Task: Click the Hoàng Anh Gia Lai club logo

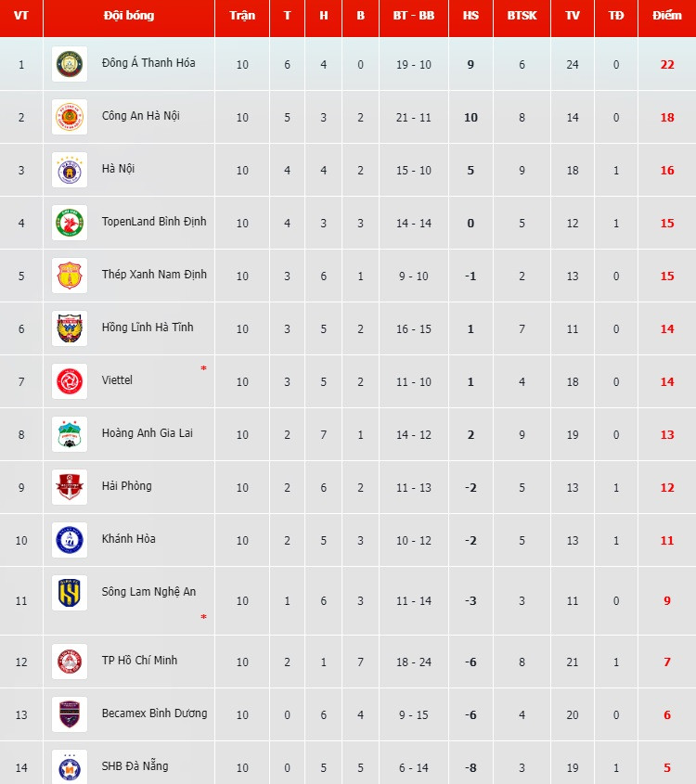Action: click(x=70, y=434)
